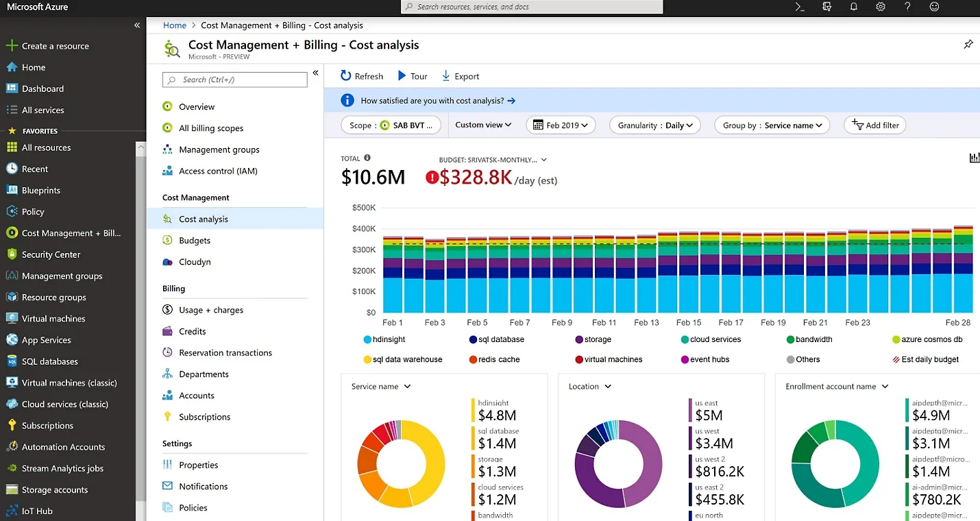Open Enrollment account name dropdown
Screen dimensions: 980x521
click(885, 387)
